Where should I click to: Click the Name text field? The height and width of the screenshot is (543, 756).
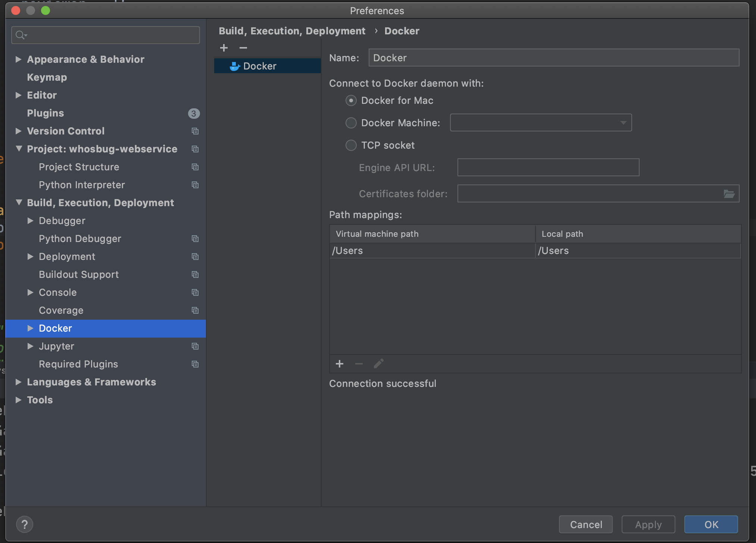(554, 58)
